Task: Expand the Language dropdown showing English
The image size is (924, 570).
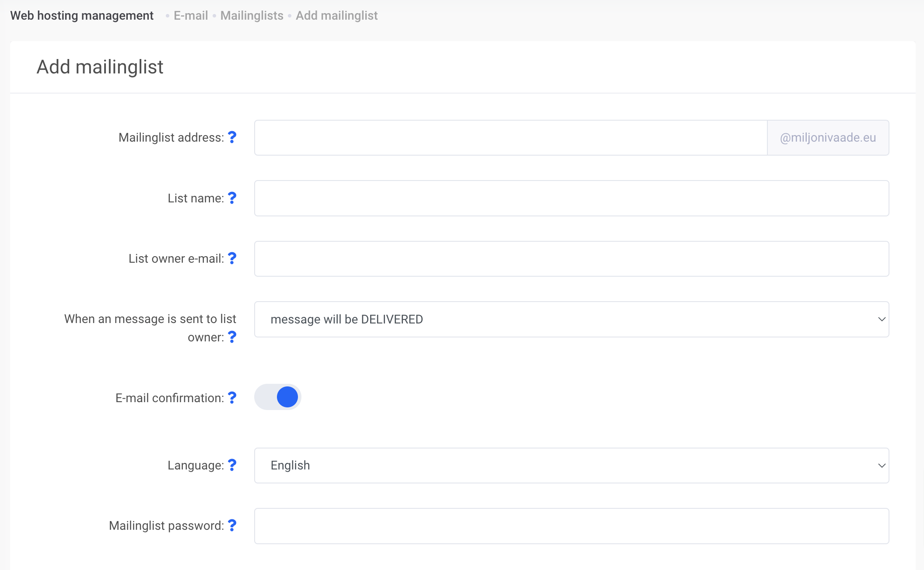Action: click(x=571, y=465)
